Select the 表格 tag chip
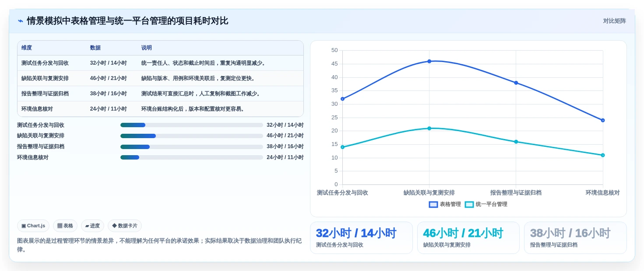The width and height of the screenshot is (644, 271). tap(65, 226)
